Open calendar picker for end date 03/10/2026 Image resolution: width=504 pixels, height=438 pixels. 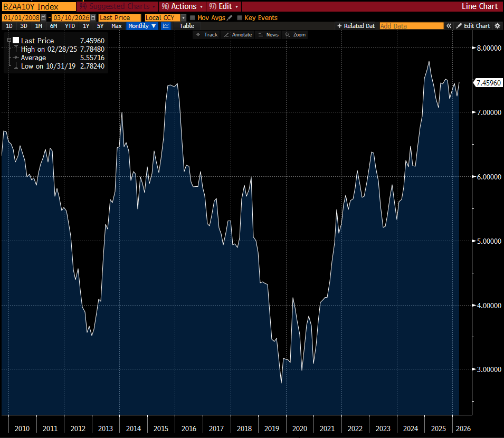(93, 17)
